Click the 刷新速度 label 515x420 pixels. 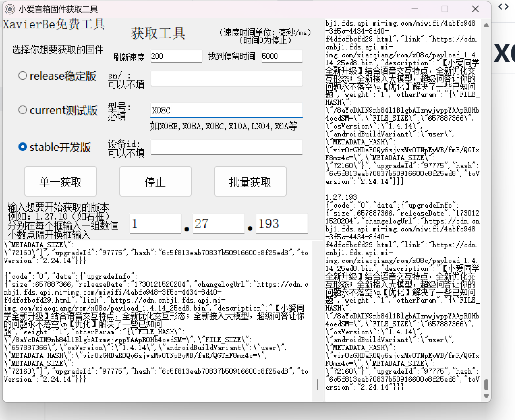point(129,57)
